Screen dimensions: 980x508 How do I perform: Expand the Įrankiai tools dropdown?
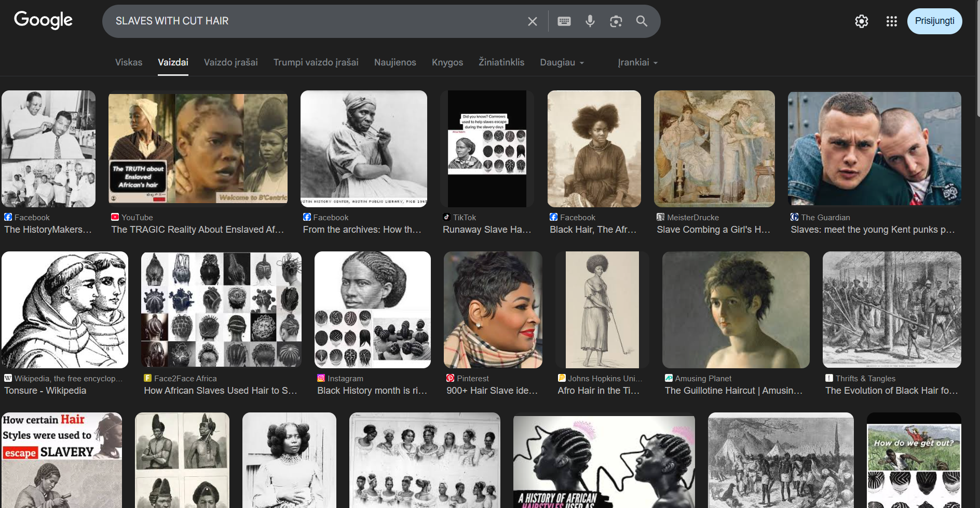coord(638,62)
